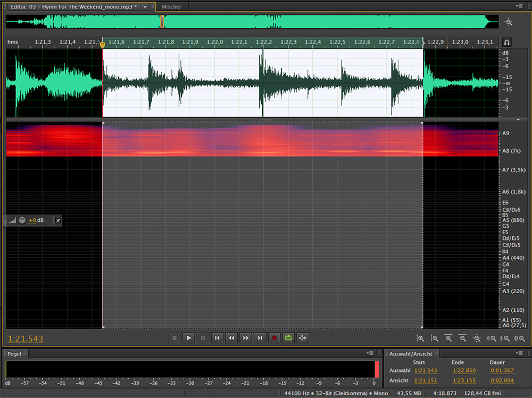Image resolution: width=532 pixels, height=398 pixels.
Task: Pin the floating gain HUD
Action: pos(57,220)
